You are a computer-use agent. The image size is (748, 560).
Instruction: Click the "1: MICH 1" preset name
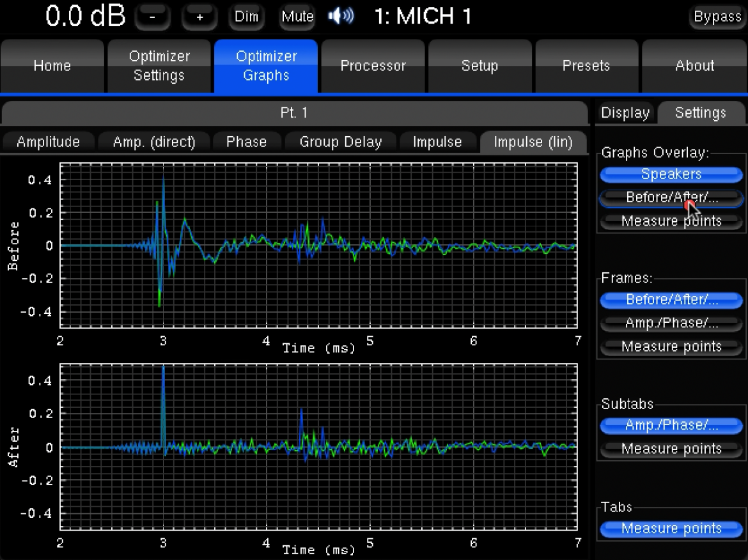423,16
